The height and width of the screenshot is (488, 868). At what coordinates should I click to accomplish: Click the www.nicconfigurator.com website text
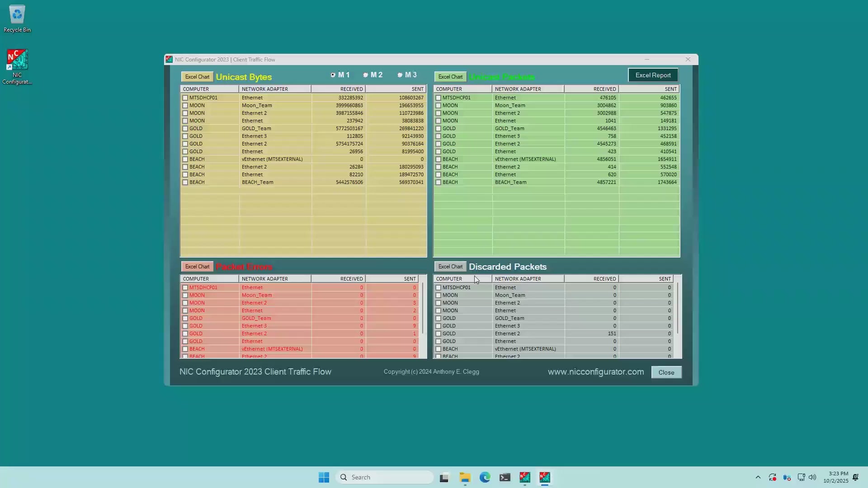tap(596, 372)
